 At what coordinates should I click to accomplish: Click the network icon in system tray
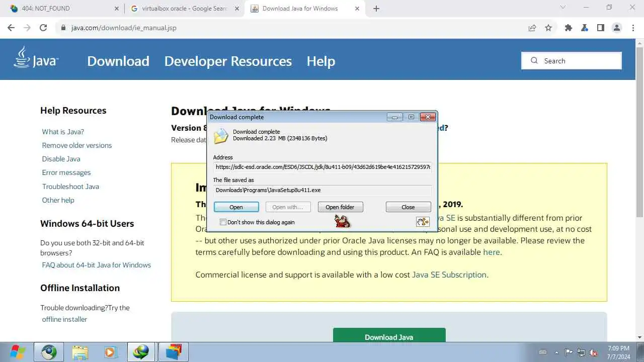coord(581,352)
